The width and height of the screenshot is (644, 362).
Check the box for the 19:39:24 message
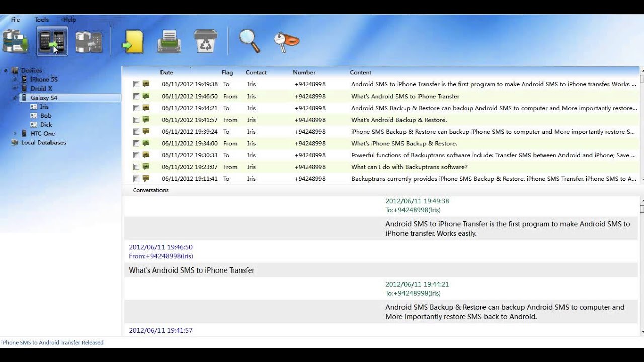[136, 132]
